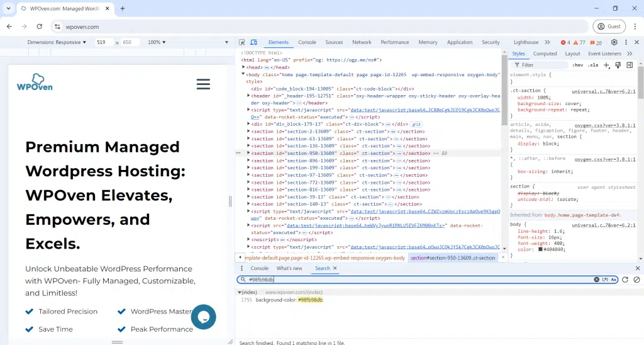Open Chrome three-dot browser menu
The image size is (644, 345).
635,26
